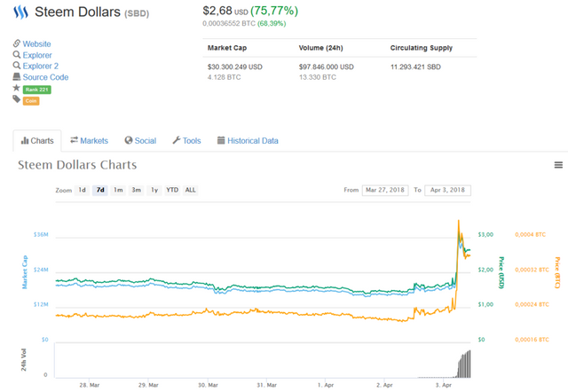The width and height of the screenshot is (568, 392).
Task: Set chart zoom to 1y
Action: [154, 190]
